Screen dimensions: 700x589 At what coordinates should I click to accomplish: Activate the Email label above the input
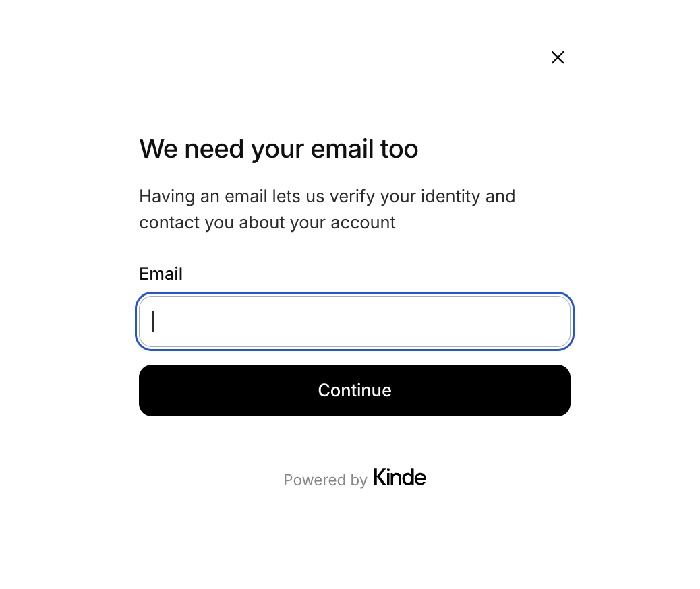[x=161, y=274]
